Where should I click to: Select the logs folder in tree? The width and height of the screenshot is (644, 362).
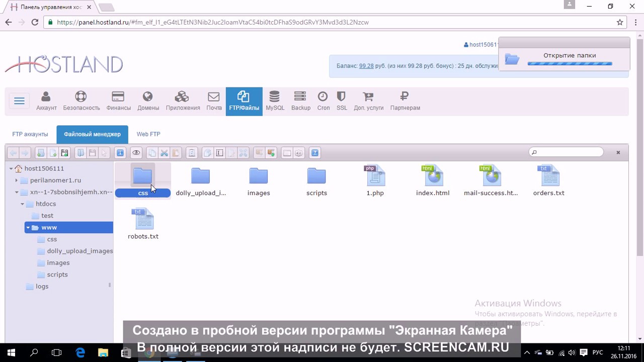[42, 286]
